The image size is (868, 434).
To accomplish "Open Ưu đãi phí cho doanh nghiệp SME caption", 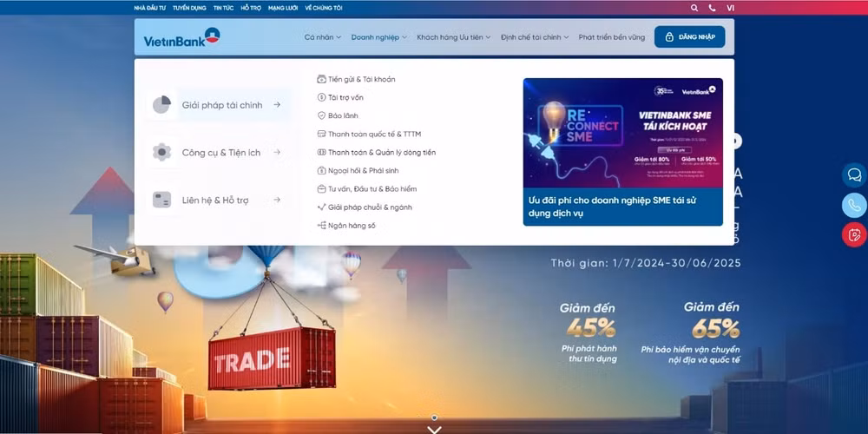I will (x=612, y=207).
